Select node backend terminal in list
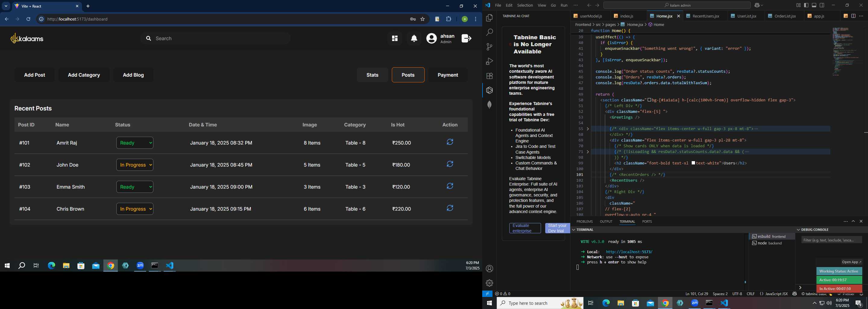Viewport: 868px width, 309px height. coord(772,243)
